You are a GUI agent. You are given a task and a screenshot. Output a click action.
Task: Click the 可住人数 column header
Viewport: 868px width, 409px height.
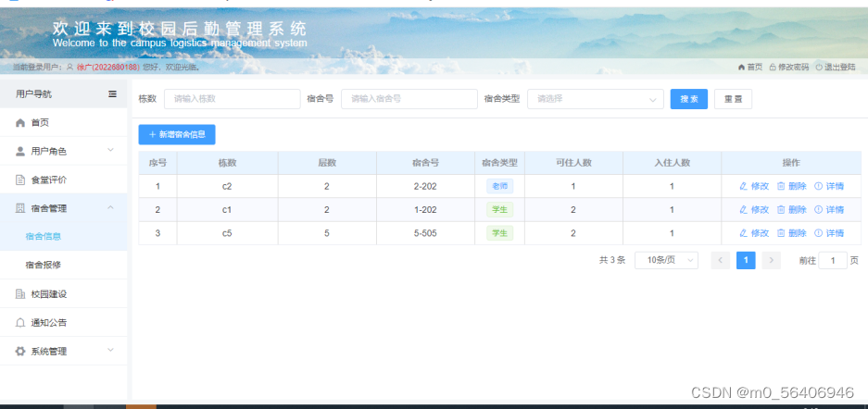(x=574, y=163)
